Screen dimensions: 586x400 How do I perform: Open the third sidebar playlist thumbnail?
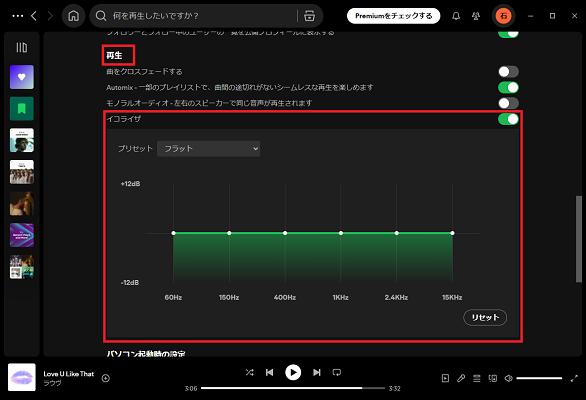point(22,140)
